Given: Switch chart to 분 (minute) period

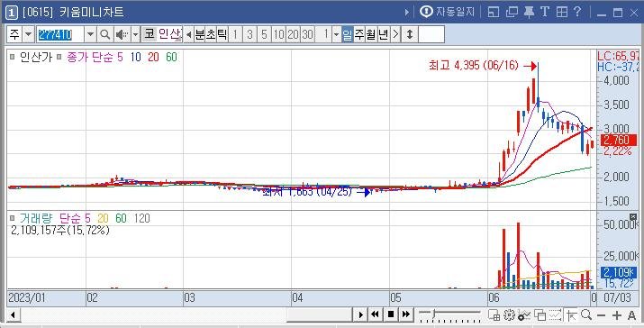Looking at the screenshot, I should (199, 35).
